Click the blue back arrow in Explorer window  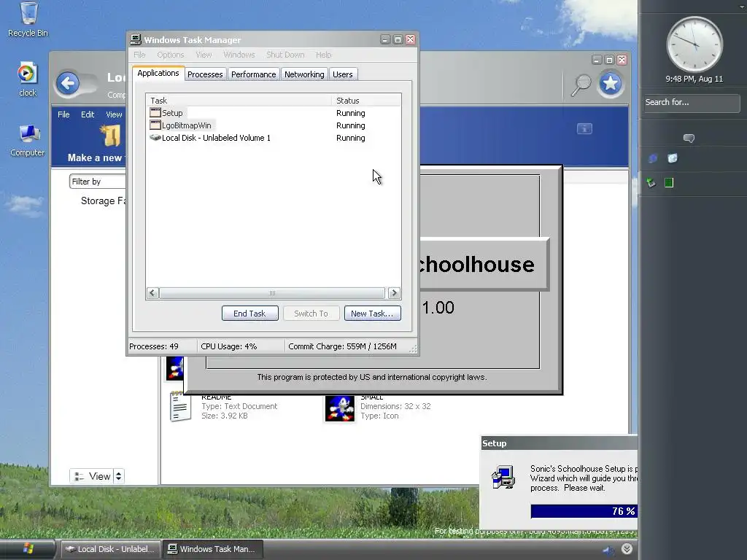tap(68, 84)
